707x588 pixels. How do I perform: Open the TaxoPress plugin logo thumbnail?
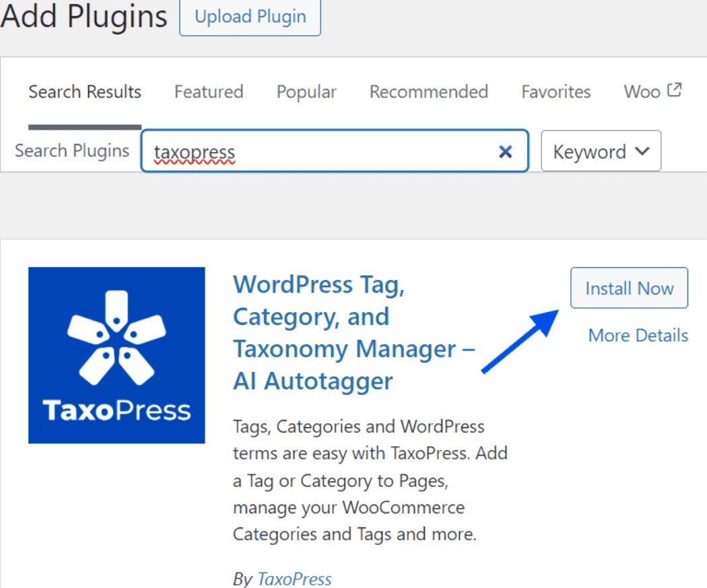[116, 355]
